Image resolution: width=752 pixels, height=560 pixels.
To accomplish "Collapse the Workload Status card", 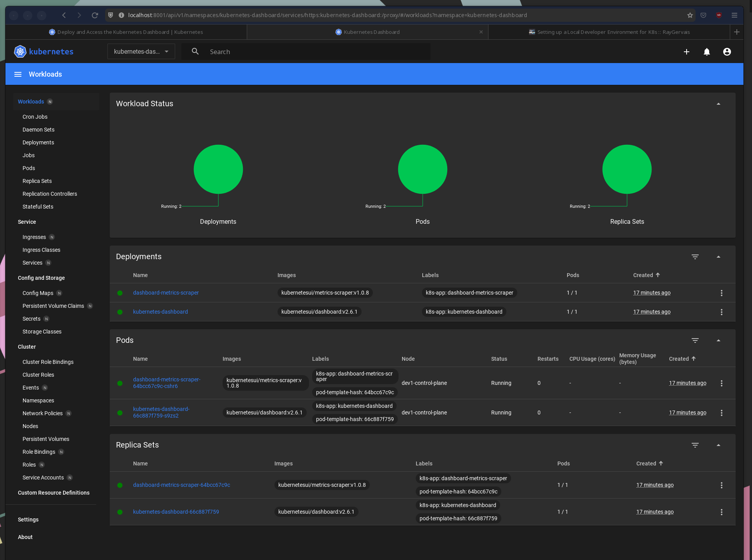I will click(719, 104).
